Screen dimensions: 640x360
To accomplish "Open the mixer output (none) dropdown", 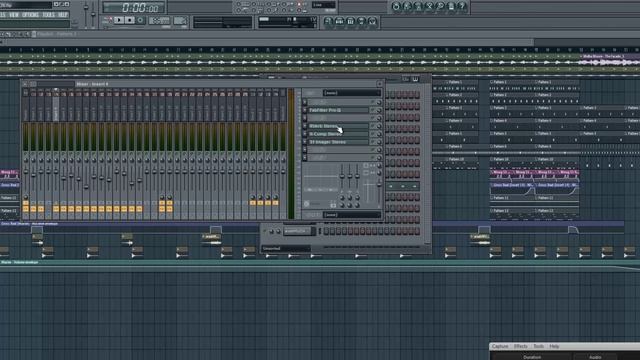I will [352, 215].
